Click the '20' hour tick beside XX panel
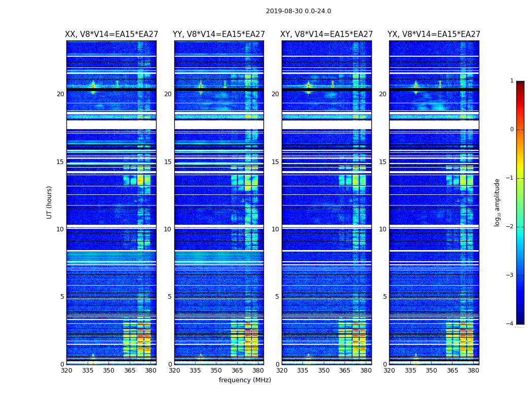Screen dimensions: 532x405 [x=60, y=94]
